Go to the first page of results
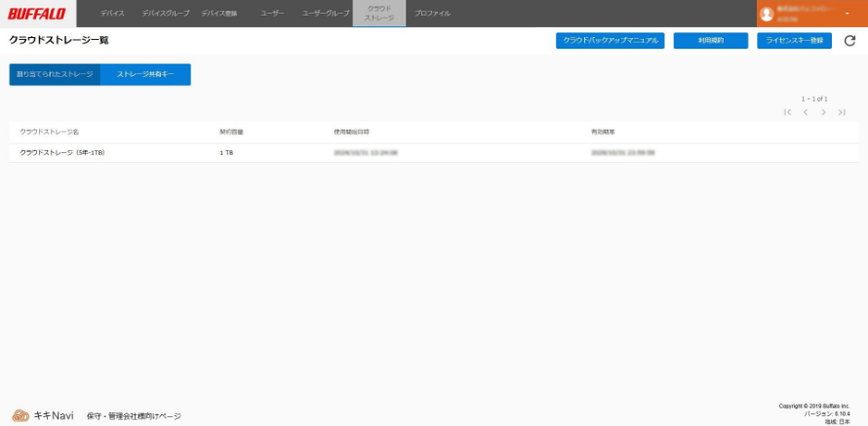868x426 pixels. 787,113
